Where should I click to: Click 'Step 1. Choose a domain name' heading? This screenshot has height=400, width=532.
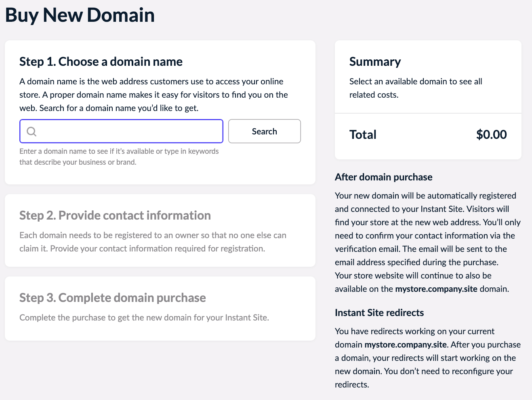[101, 61]
